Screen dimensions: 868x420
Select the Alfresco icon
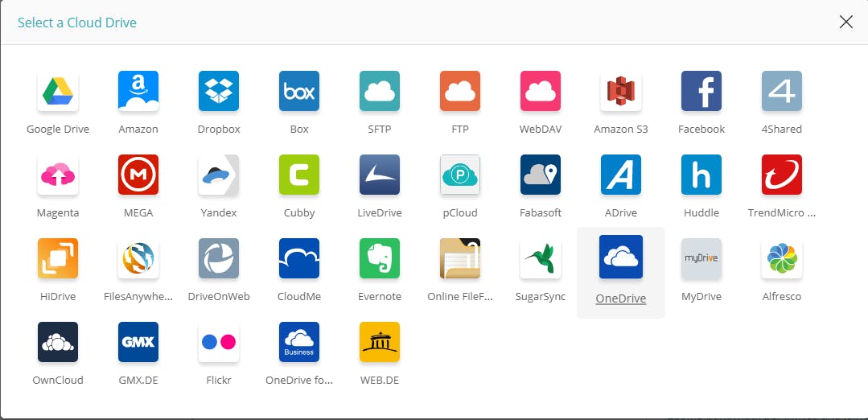[782, 257]
